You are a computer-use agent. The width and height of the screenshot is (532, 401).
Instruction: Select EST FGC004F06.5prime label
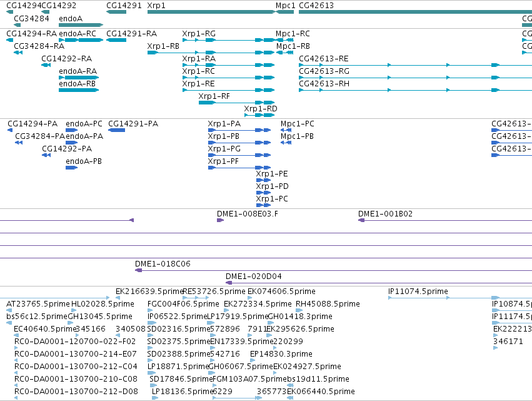click(x=183, y=304)
